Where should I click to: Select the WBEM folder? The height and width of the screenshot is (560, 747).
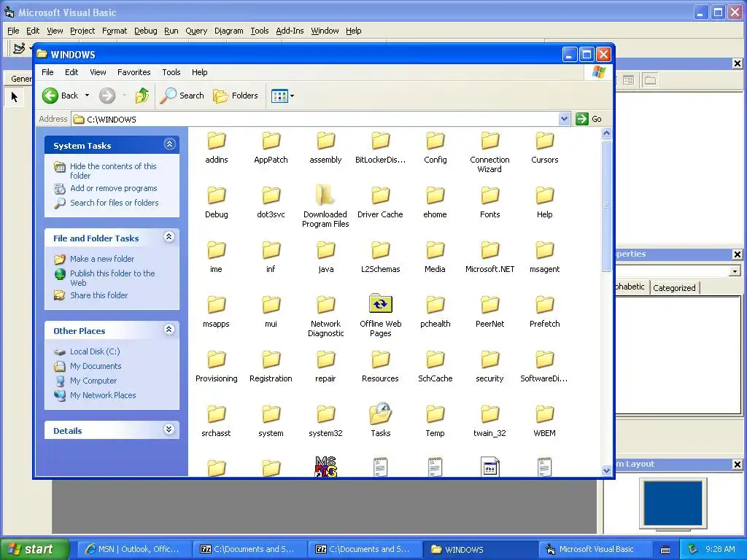click(x=544, y=421)
